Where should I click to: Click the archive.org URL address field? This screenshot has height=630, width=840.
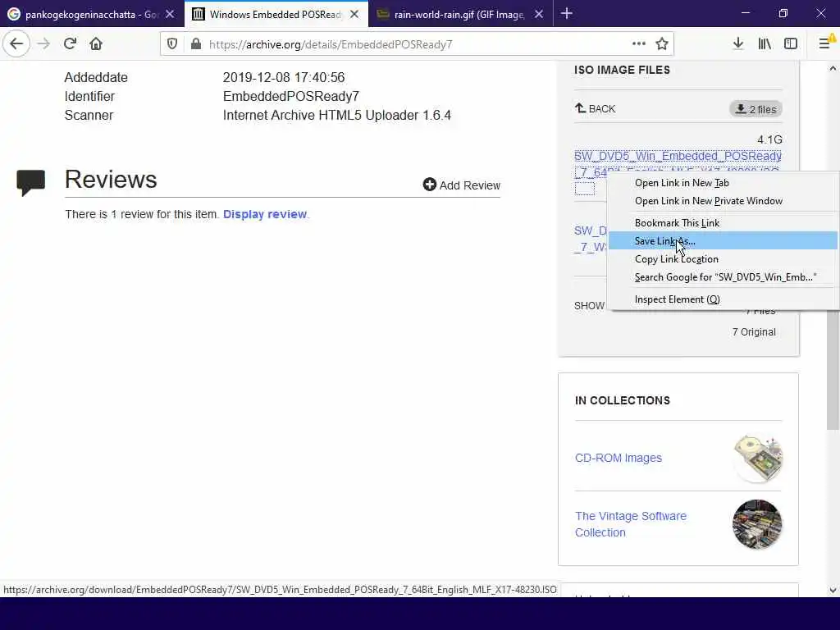[418, 44]
